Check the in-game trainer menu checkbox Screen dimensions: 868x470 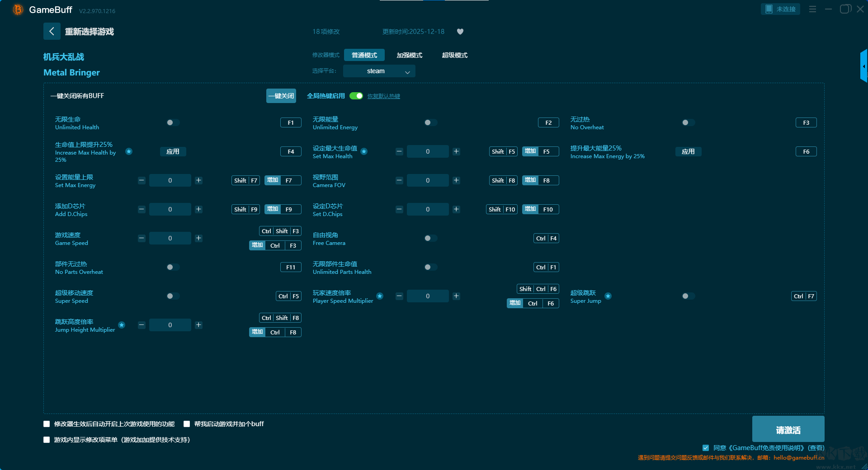click(x=47, y=440)
